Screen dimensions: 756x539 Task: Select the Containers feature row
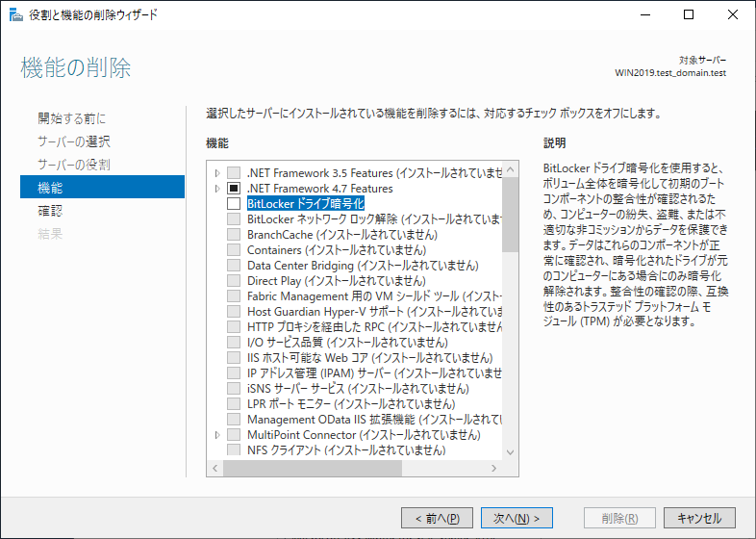pyautogui.click(x=337, y=250)
